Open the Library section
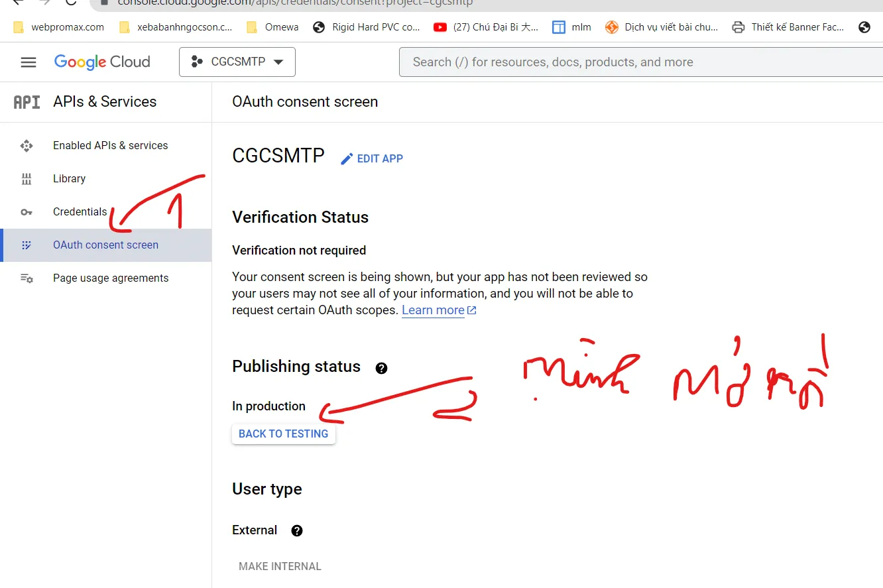883x588 pixels. tap(69, 179)
